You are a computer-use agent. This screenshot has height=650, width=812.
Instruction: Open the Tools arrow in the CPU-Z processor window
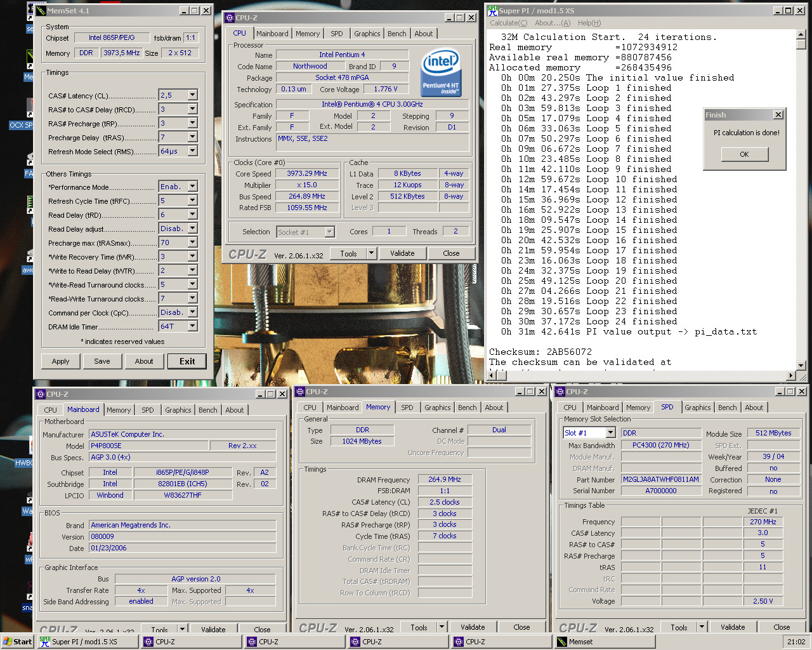pos(371,253)
